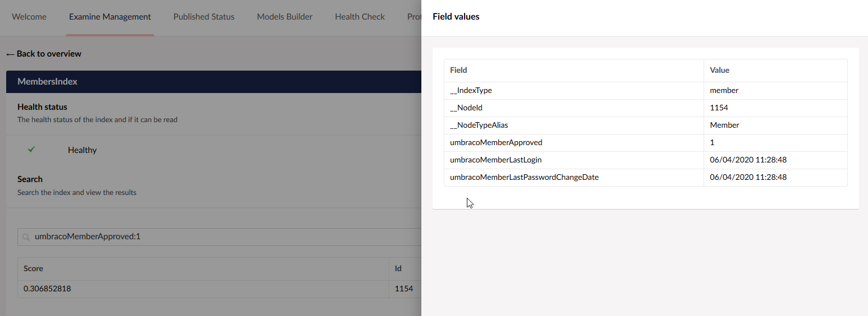
Task: Select the value member
Action: tap(724, 90)
